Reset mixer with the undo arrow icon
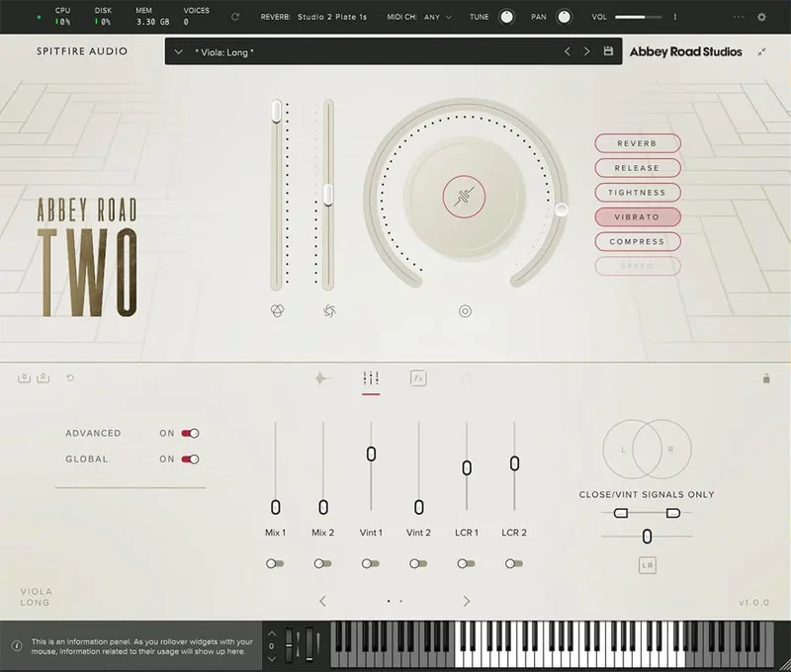Screen dimensions: 791x672 [x=70, y=378]
